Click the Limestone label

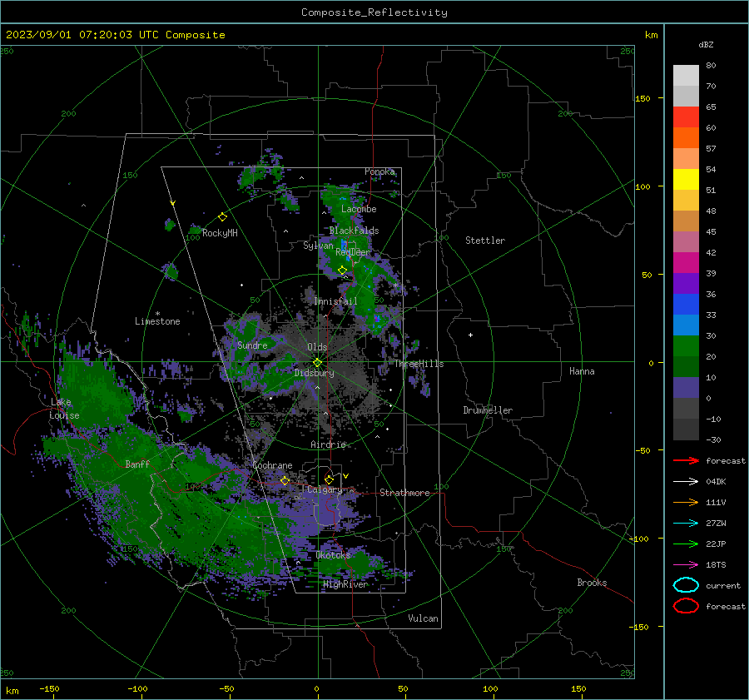157,321
